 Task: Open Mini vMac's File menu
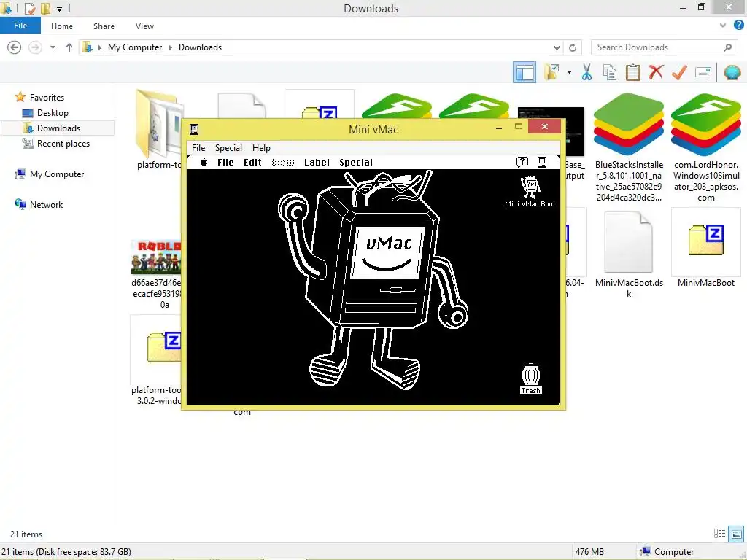198,147
